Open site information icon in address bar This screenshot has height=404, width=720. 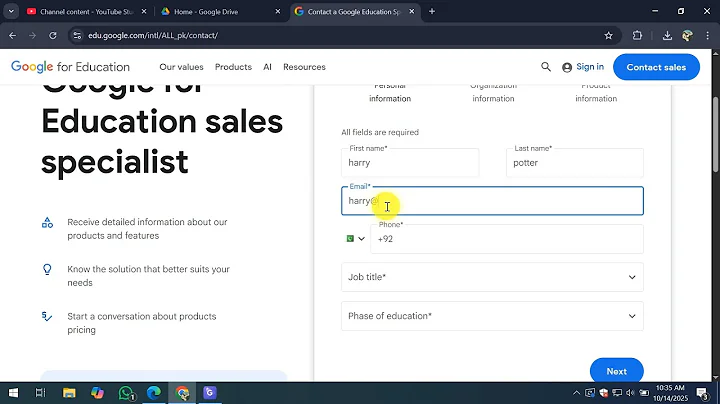[x=77, y=35]
